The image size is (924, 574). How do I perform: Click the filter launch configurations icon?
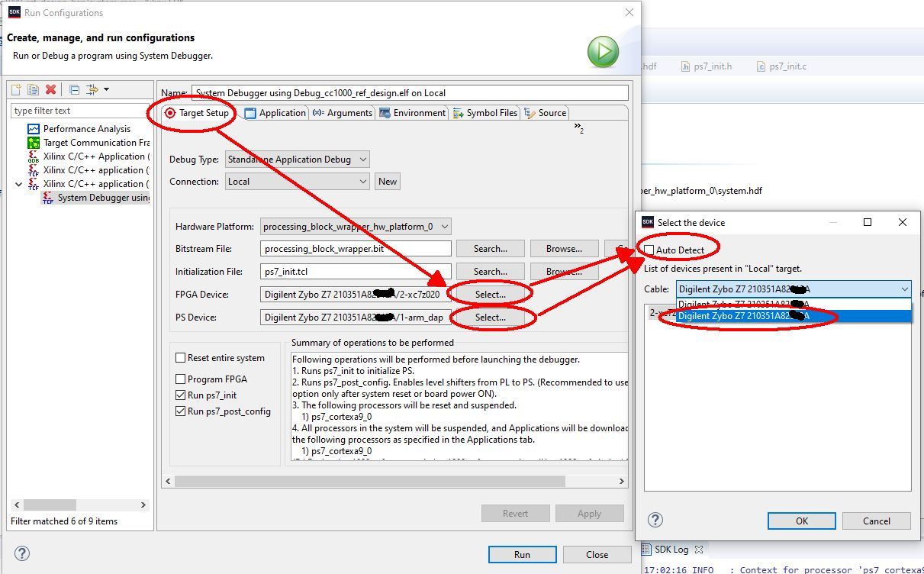tap(92, 89)
